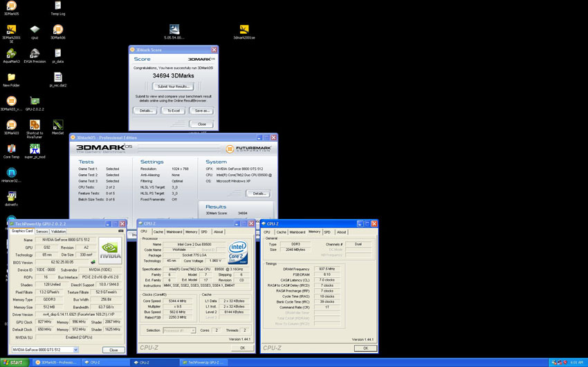Screen dimensions: 588x367
Task: Click System Details button in 3DMark05 window
Action: tap(259, 194)
